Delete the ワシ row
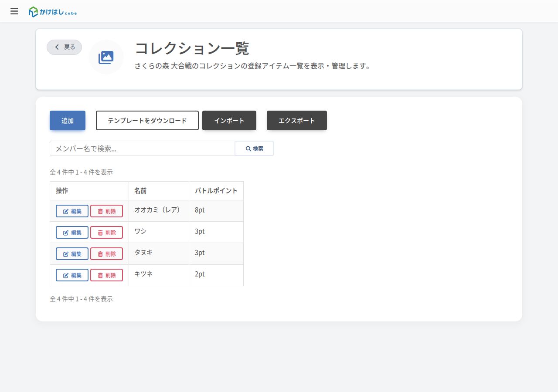 point(106,233)
